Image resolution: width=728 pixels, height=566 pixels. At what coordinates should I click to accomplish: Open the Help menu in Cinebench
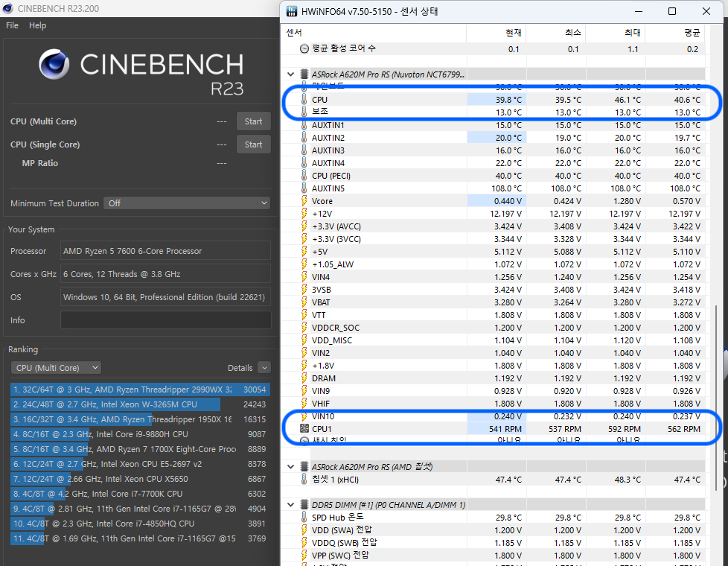click(38, 25)
